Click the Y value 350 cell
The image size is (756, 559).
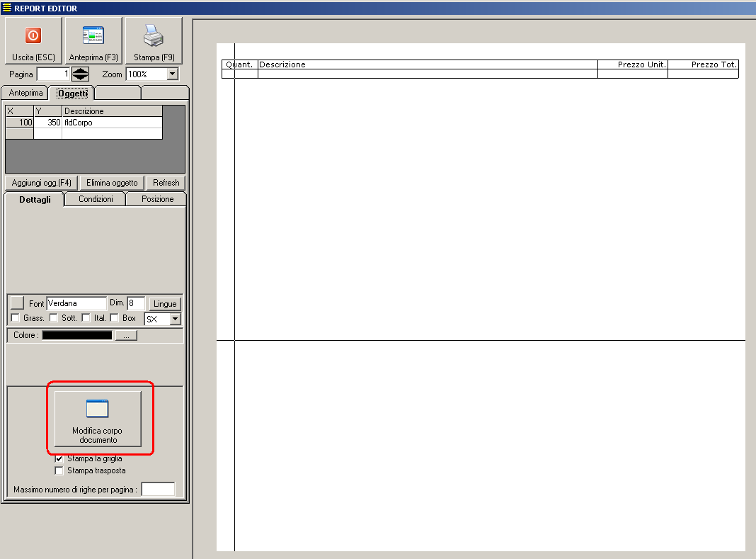coord(47,123)
